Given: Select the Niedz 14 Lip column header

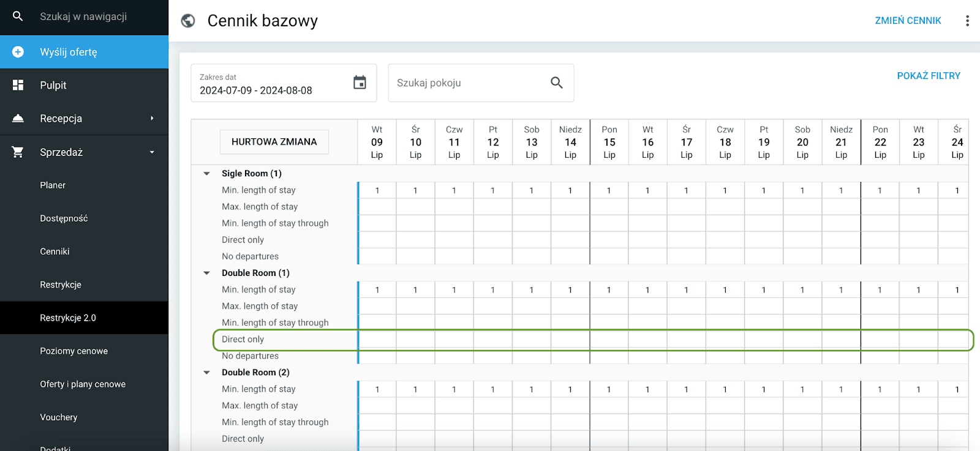Looking at the screenshot, I should point(570,142).
